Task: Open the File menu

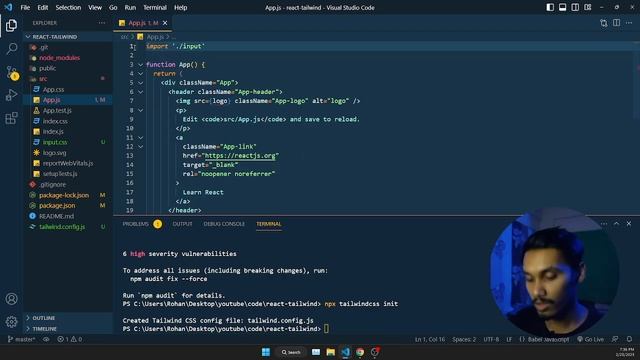Action: pos(25,7)
